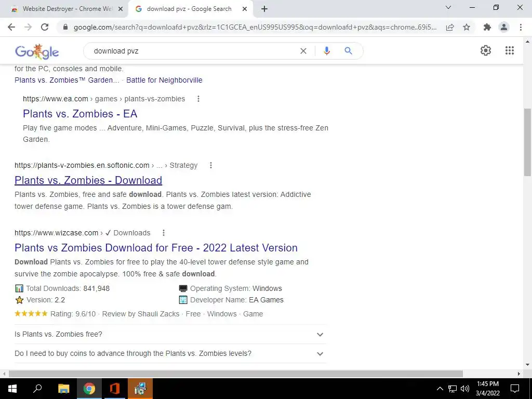Open Google quick settings gear
Screen dimensions: 532x399
486,50
